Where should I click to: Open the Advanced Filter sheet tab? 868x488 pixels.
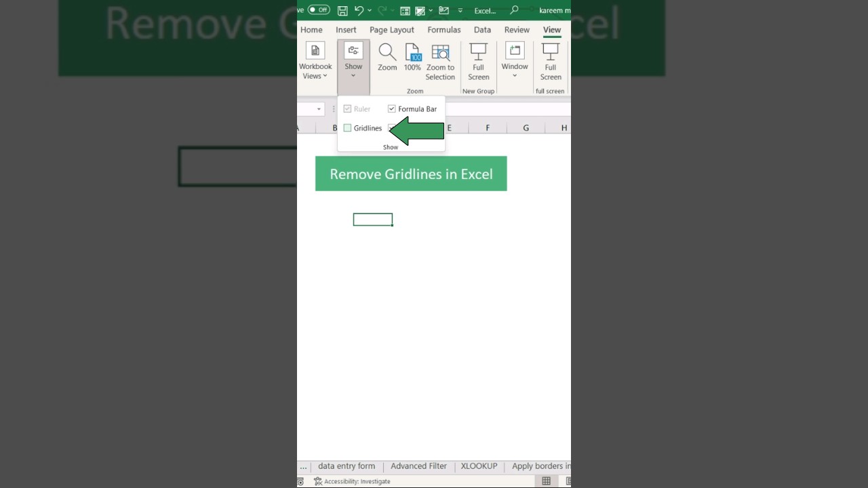point(418,466)
